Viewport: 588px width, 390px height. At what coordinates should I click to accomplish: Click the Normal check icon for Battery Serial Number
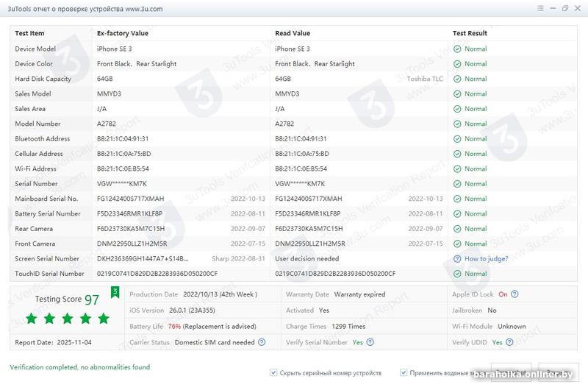coord(457,214)
